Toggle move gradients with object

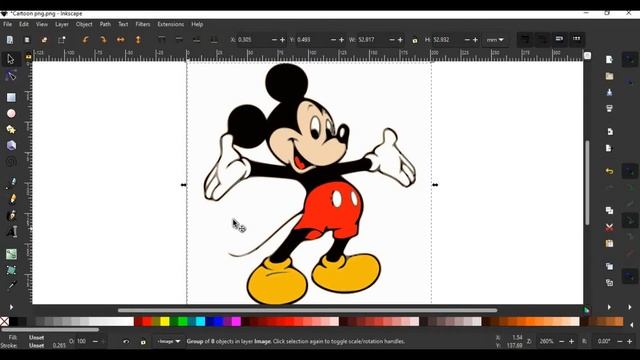point(559,40)
